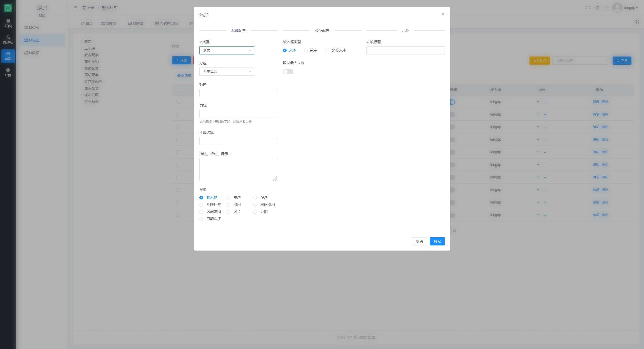
Task: Focus the 描述、帮助、提示 textarea
Action: pos(239,170)
